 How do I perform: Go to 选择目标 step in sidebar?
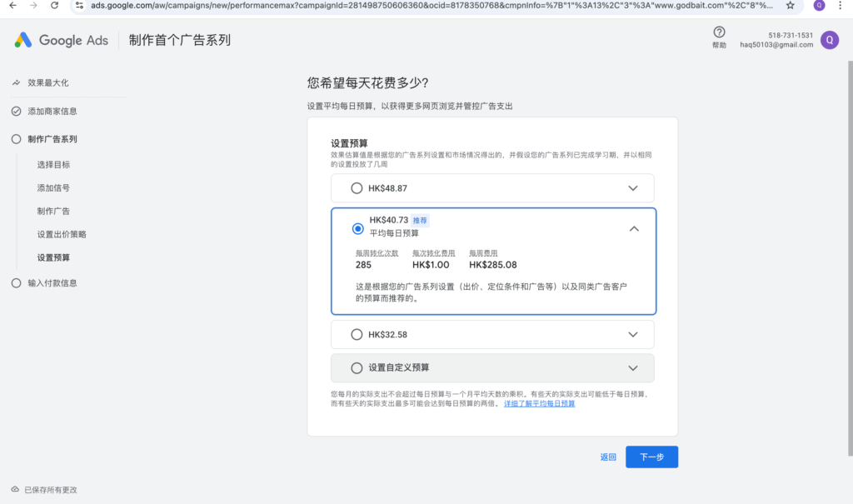53,165
